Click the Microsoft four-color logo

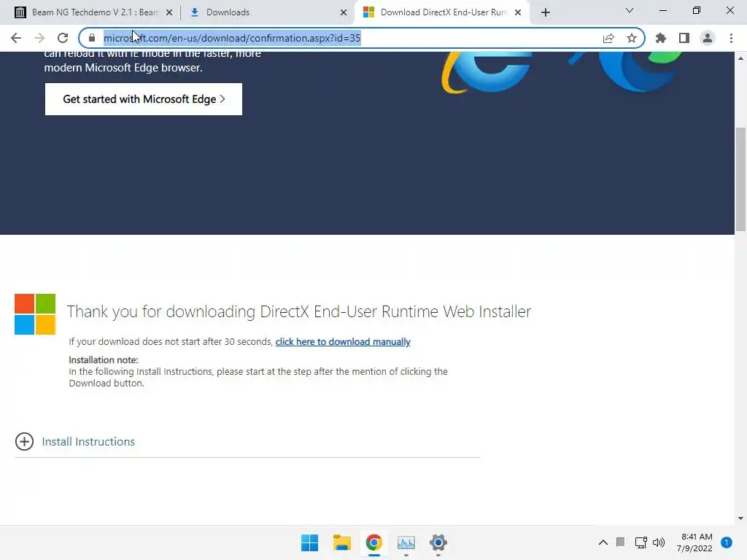coord(35,314)
